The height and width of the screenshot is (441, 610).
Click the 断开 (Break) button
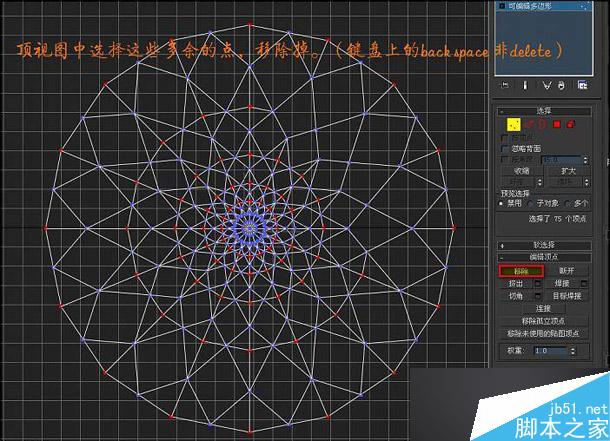pos(567,271)
